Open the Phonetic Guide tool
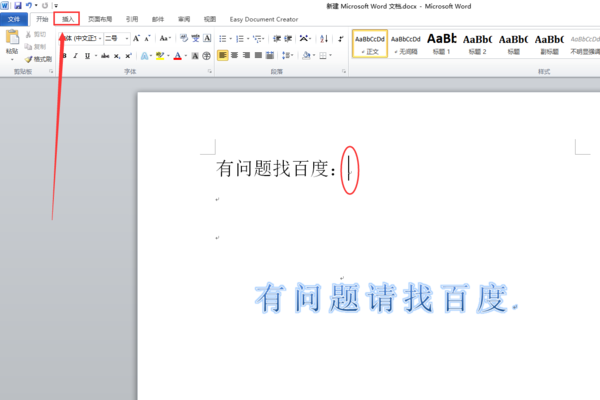The width and height of the screenshot is (600, 400). (196, 38)
